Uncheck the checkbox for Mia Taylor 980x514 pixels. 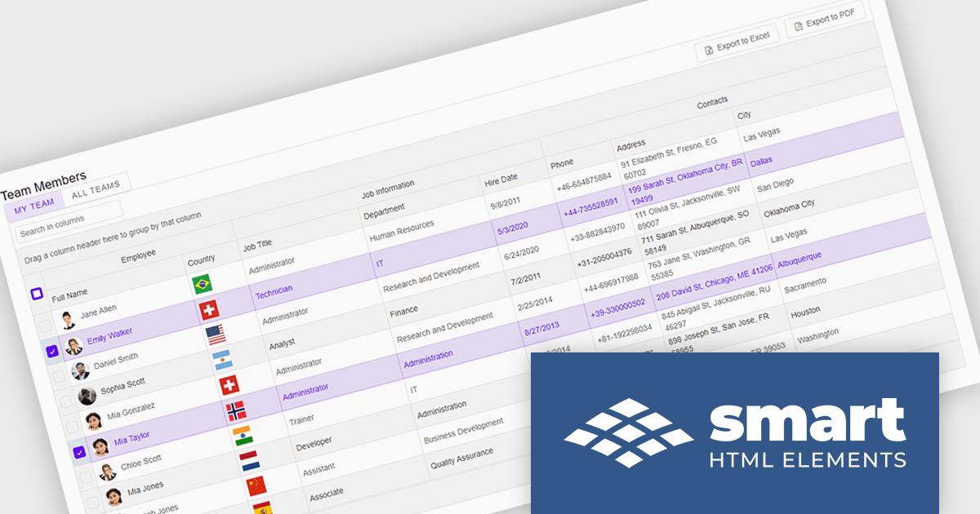79,452
